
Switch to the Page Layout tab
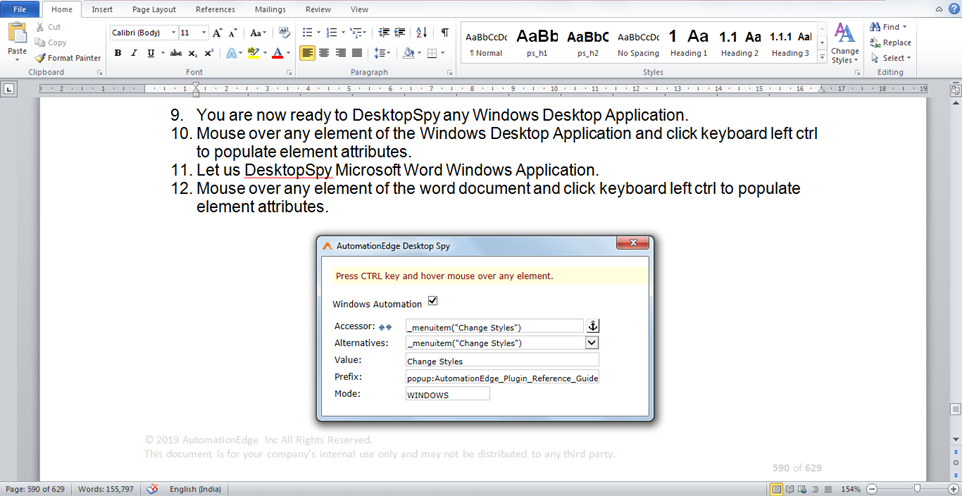(x=154, y=9)
